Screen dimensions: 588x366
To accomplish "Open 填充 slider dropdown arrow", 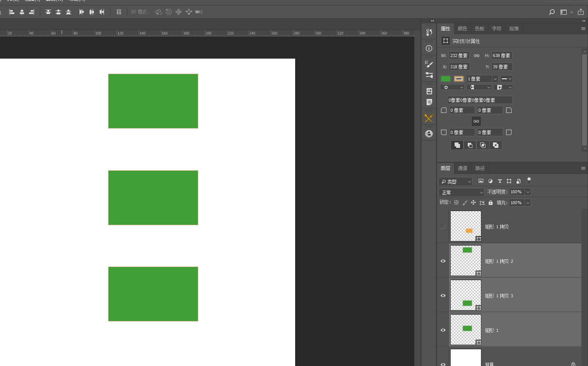I will [x=528, y=203].
